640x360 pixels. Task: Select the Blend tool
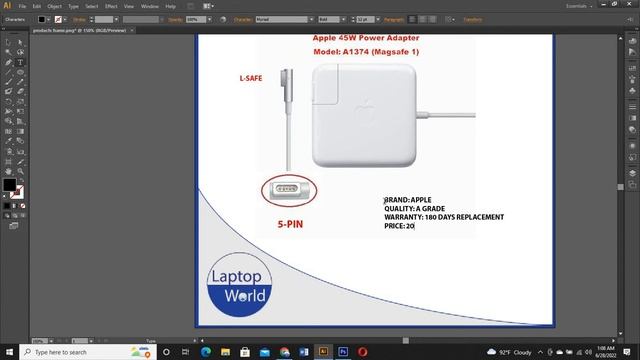click(x=20, y=141)
